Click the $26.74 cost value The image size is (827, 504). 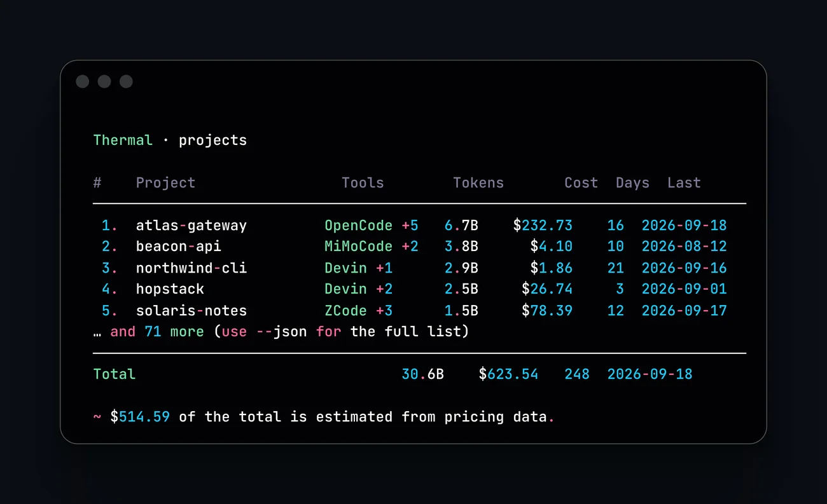547,289
